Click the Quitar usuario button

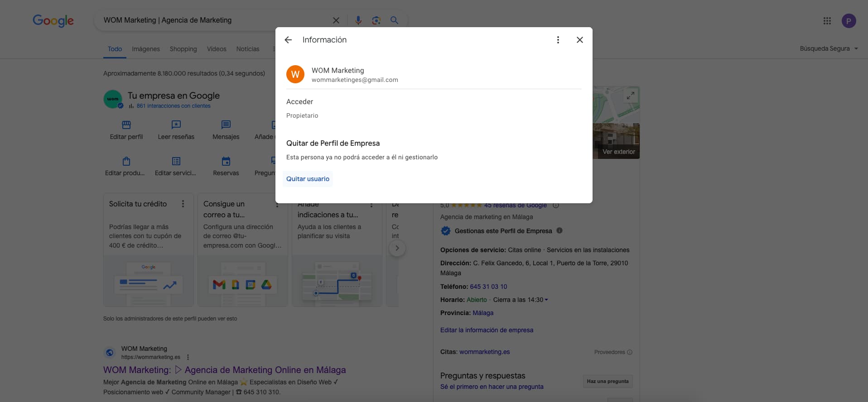coord(308,179)
